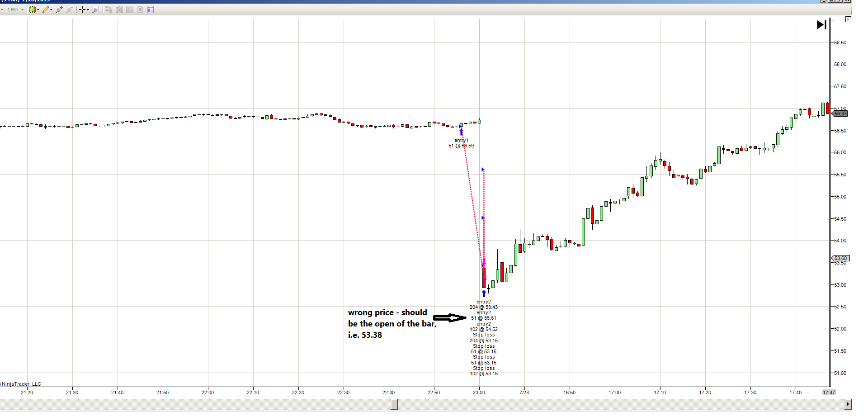The image size is (868, 416).
Task: Open the chart properties panel icon
Action: pyautogui.click(x=151, y=9)
